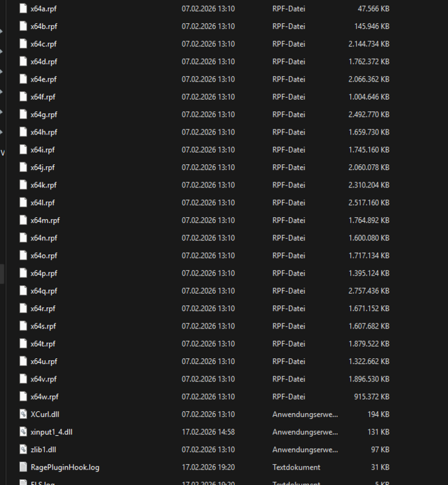Click the Anwendungserwe... type of XCurl.dll

(305, 414)
